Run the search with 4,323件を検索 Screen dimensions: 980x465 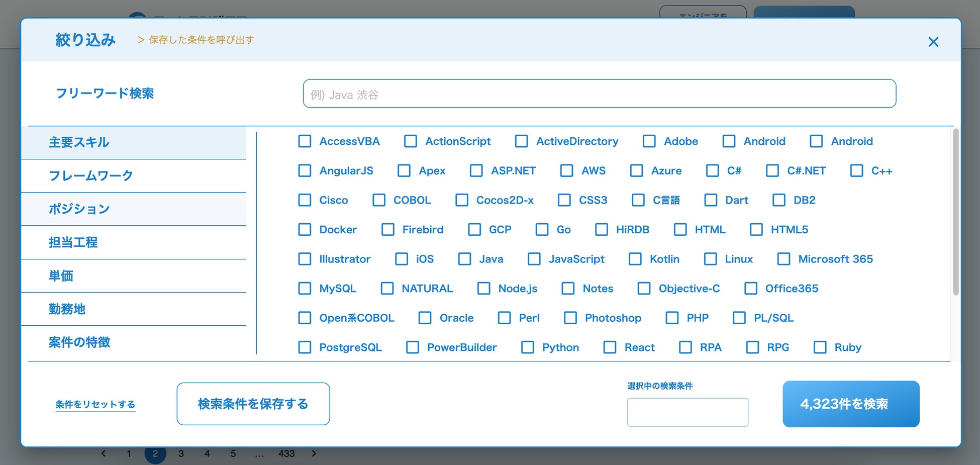[851, 404]
